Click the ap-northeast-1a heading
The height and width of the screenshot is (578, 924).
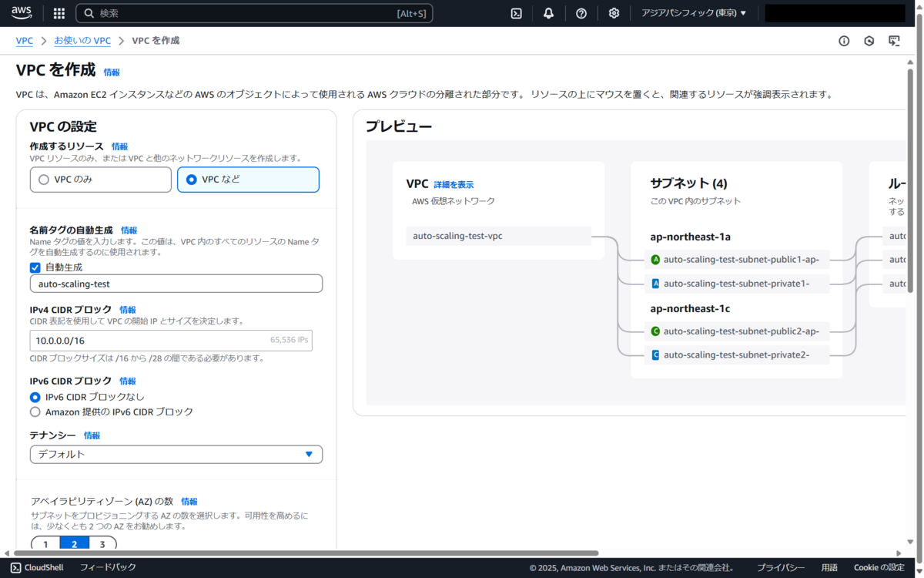click(x=690, y=237)
